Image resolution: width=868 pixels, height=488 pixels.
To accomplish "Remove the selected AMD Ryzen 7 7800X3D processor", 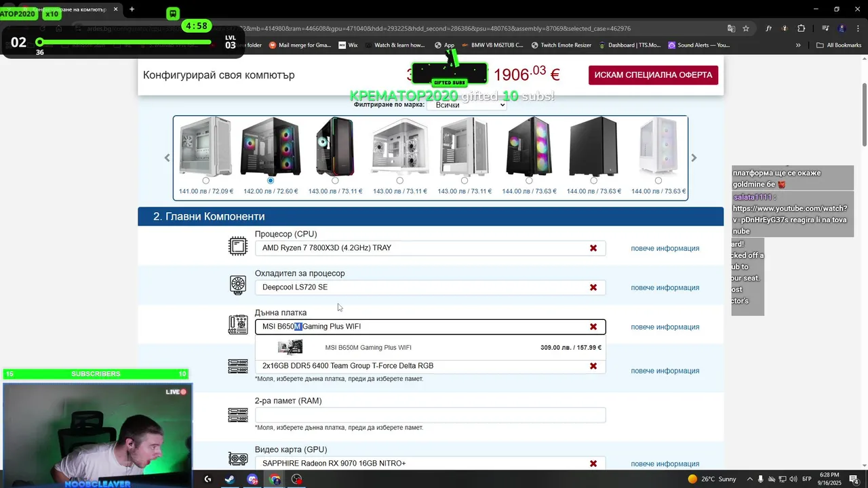I will [x=593, y=248].
